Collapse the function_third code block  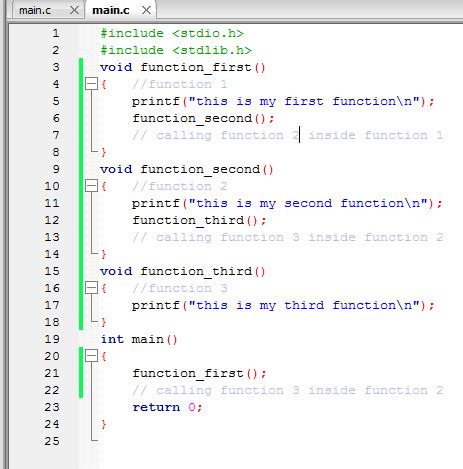91,288
